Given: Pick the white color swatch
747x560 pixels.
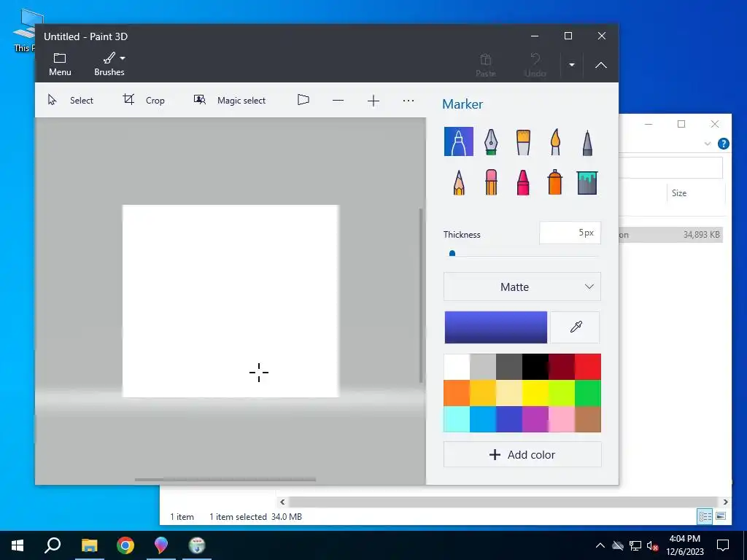Looking at the screenshot, I should point(457,367).
